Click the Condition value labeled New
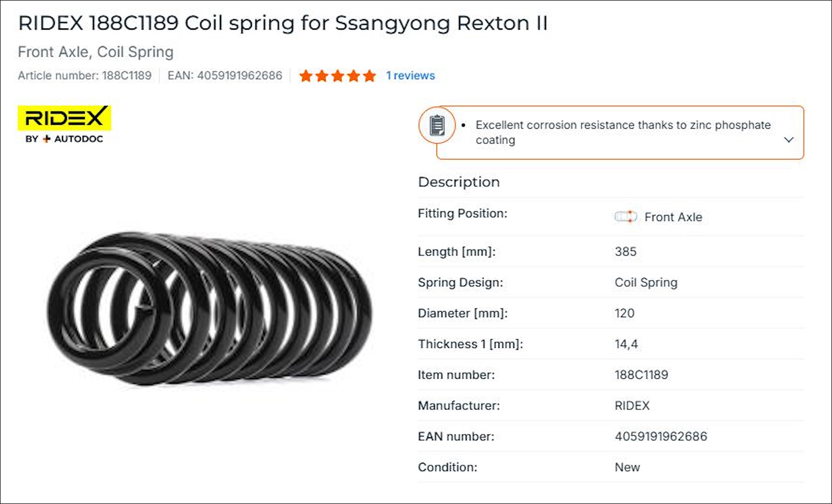 tap(627, 467)
